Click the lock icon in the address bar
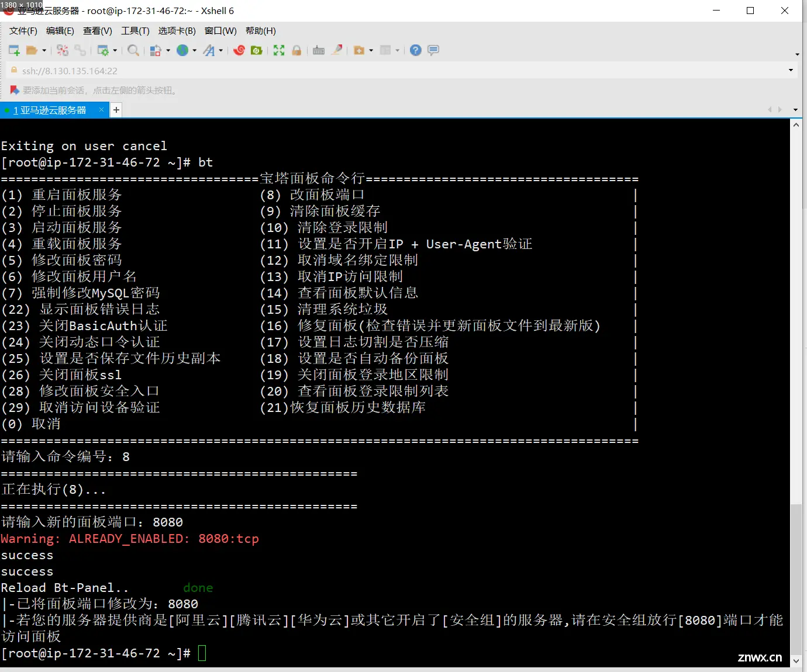Image resolution: width=807 pixels, height=672 pixels. coord(15,70)
